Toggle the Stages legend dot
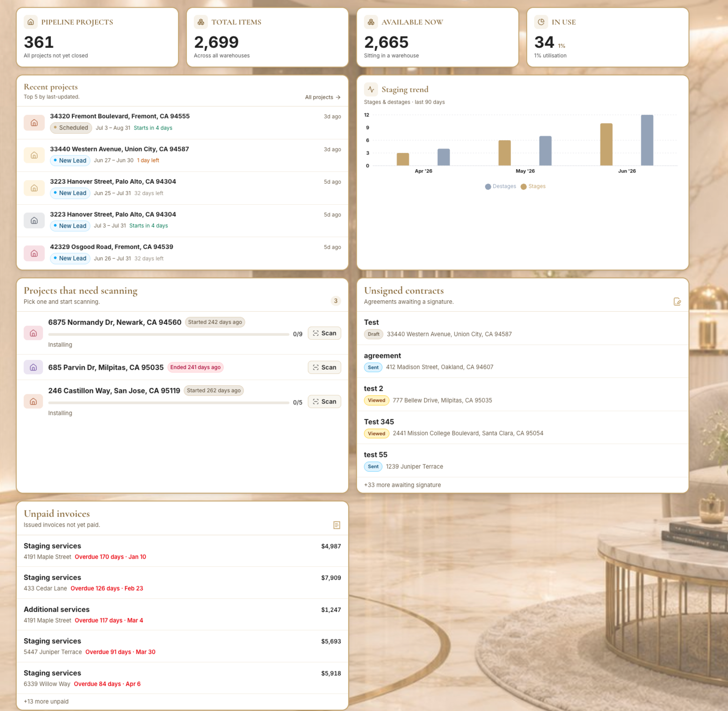Screen dimensions: 728x711 coord(524,187)
